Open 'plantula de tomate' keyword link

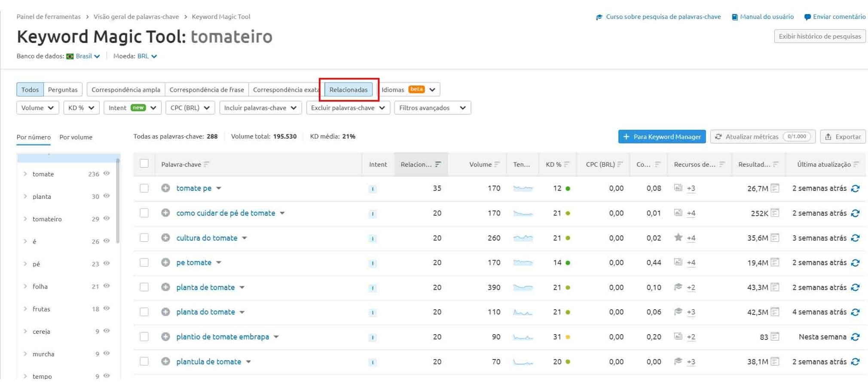coord(208,362)
